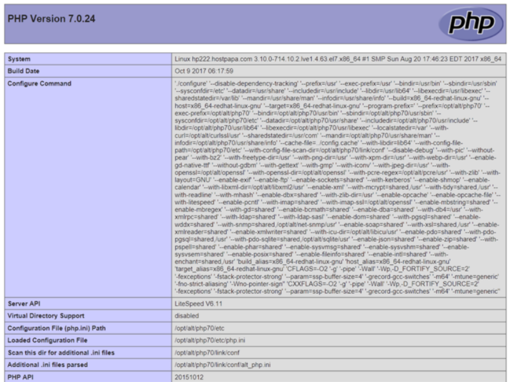This screenshot has width=510, height=382.
Task: Click the disabled value for Virtual Directory Support
Action: [x=187, y=316]
